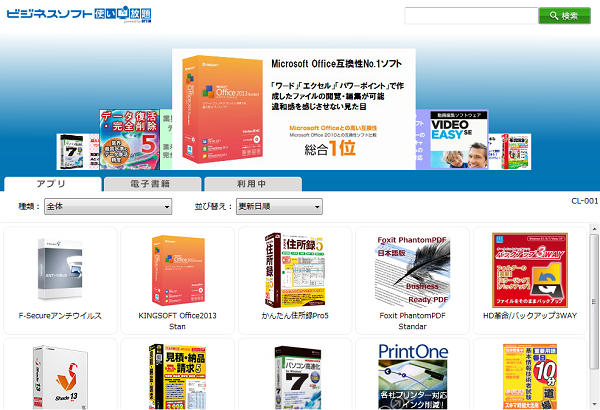Click the vertical scrollbar thumb
The height and width of the screenshot is (410, 600).
[594, 302]
